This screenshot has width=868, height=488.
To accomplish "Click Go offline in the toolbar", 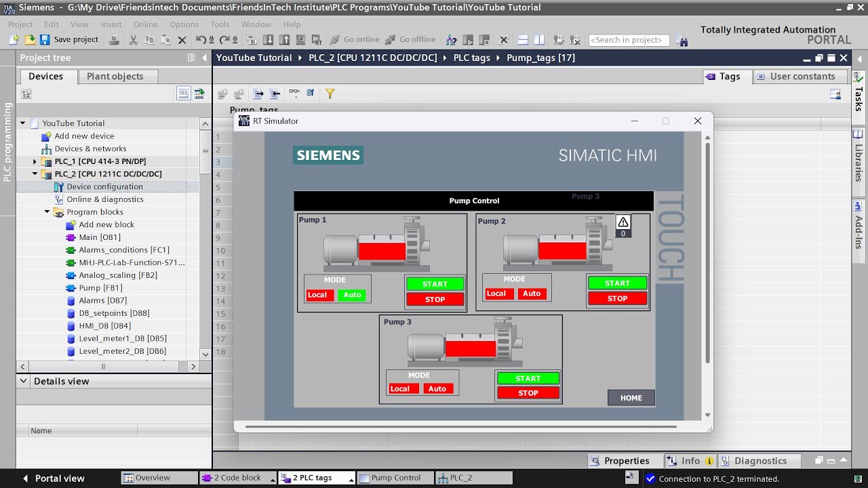I will 411,40.
